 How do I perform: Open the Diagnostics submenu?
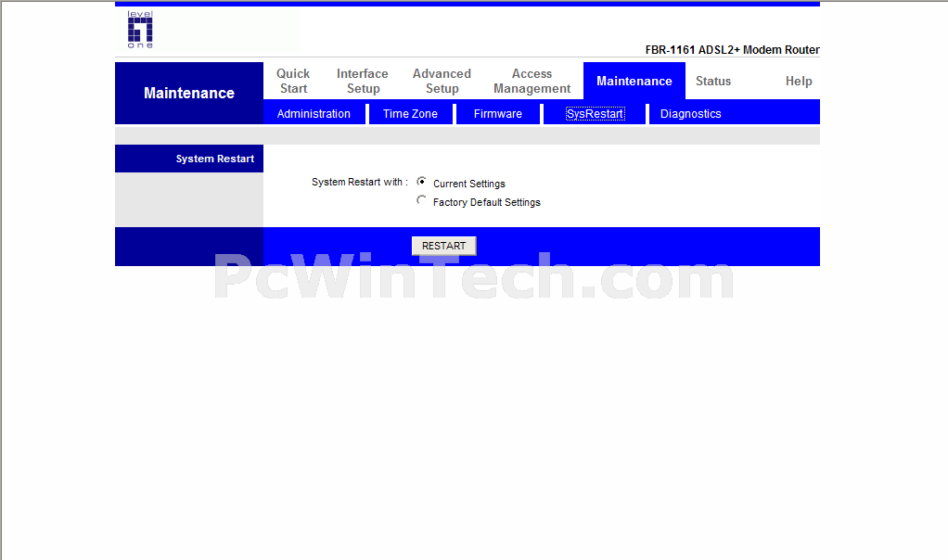[x=690, y=113]
